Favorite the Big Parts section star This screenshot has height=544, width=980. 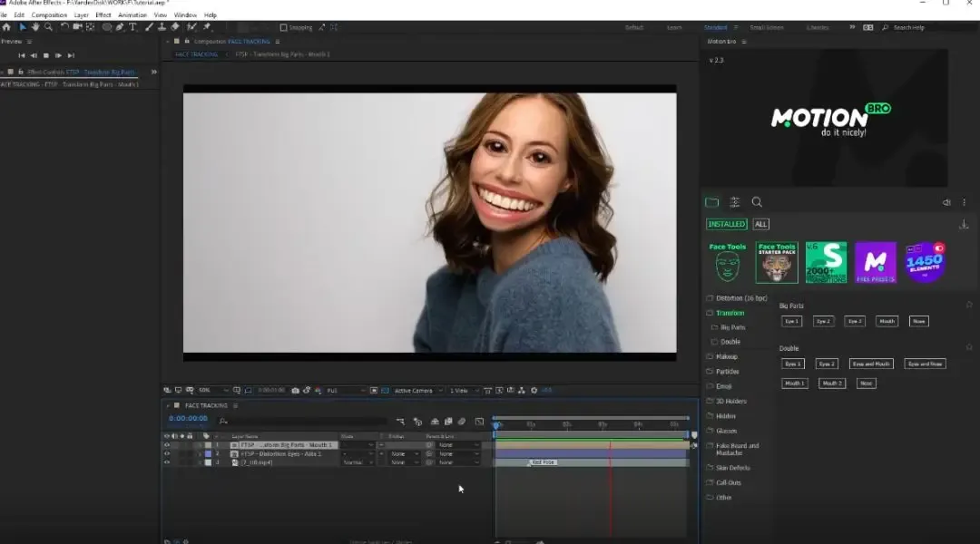pos(969,305)
